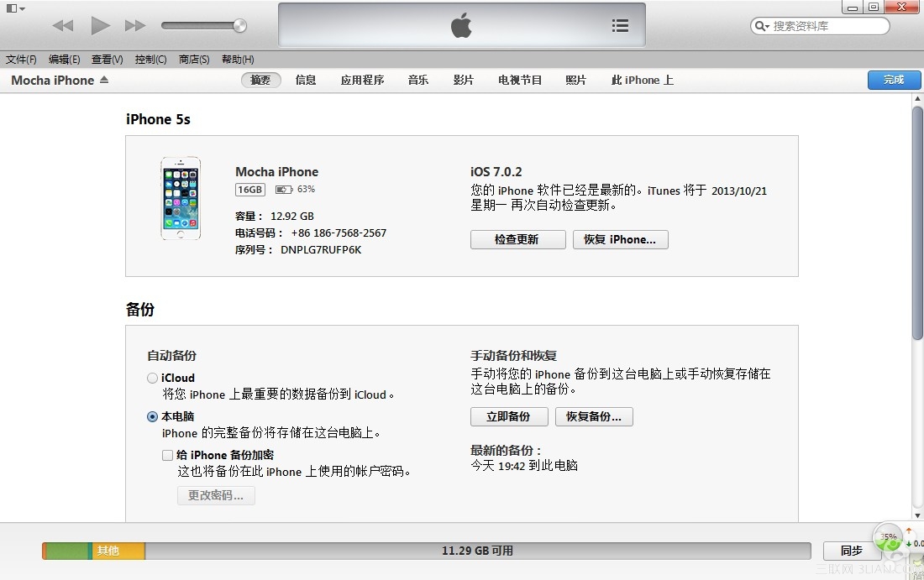Adjust the volume slider knob
The image size is (924, 580).
coord(239,25)
